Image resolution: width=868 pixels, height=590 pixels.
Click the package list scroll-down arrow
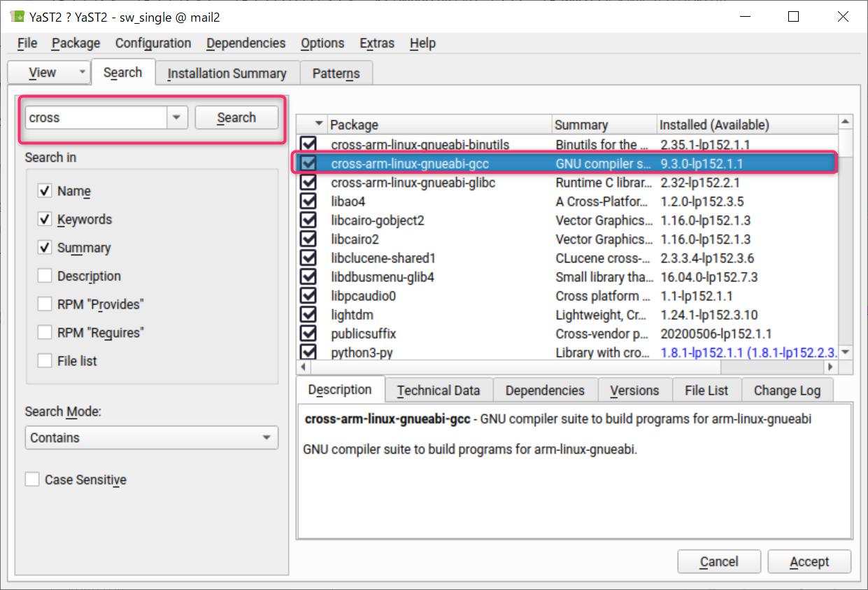(846, 352)
